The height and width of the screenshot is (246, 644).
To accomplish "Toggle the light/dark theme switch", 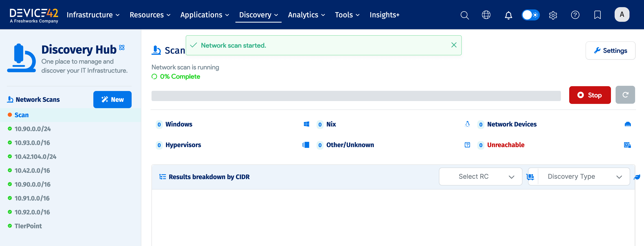I will point(531,15).
